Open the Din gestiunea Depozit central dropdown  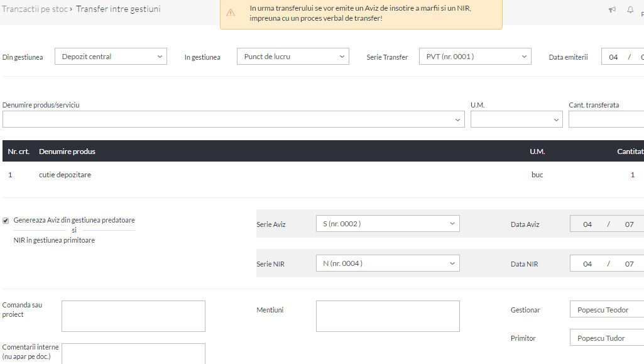click(111, 57)
